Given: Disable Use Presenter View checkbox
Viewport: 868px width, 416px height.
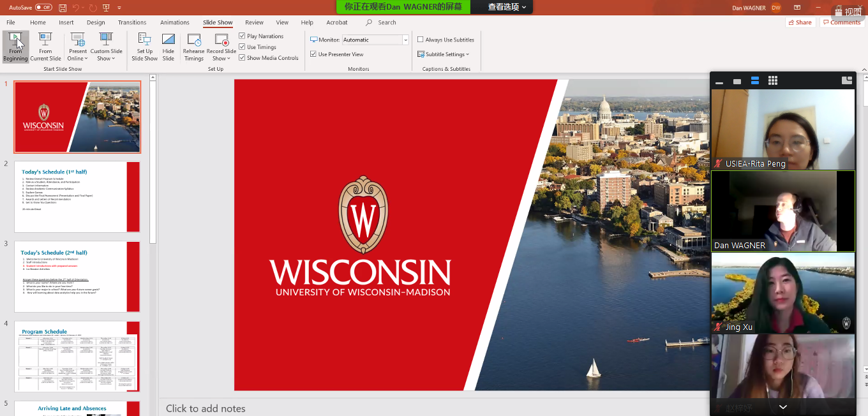Looking at the screenshot, I should click(x=313, y=54).
